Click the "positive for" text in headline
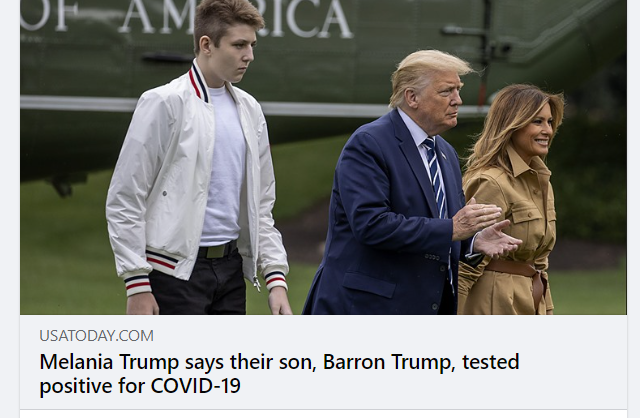The height and width of the screenshot is (418, 640). (93, 387)
